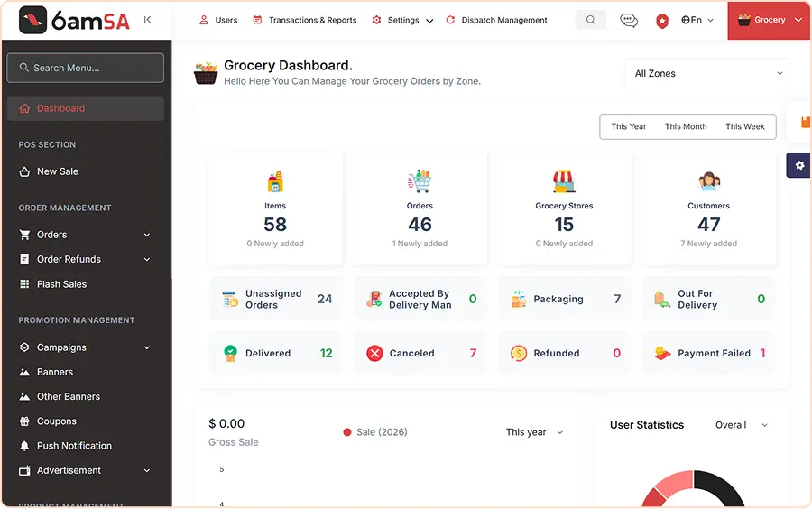Click the Grocery Stores count 15

[x=564, y=225]
